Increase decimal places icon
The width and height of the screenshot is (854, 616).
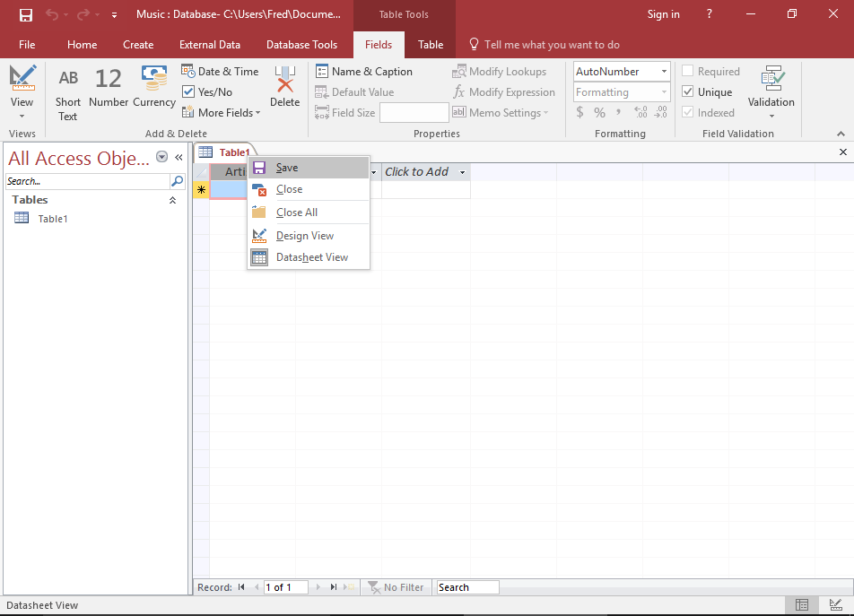click(640, 113)
